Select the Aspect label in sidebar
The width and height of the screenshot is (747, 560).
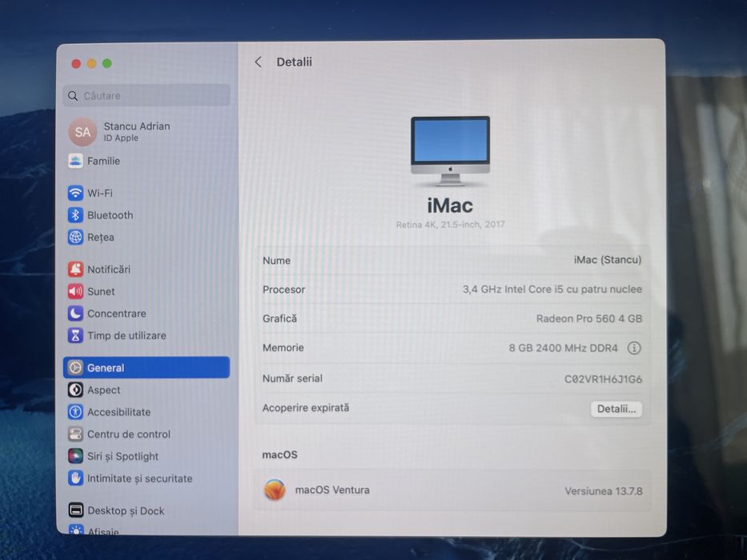pos(104,390)
